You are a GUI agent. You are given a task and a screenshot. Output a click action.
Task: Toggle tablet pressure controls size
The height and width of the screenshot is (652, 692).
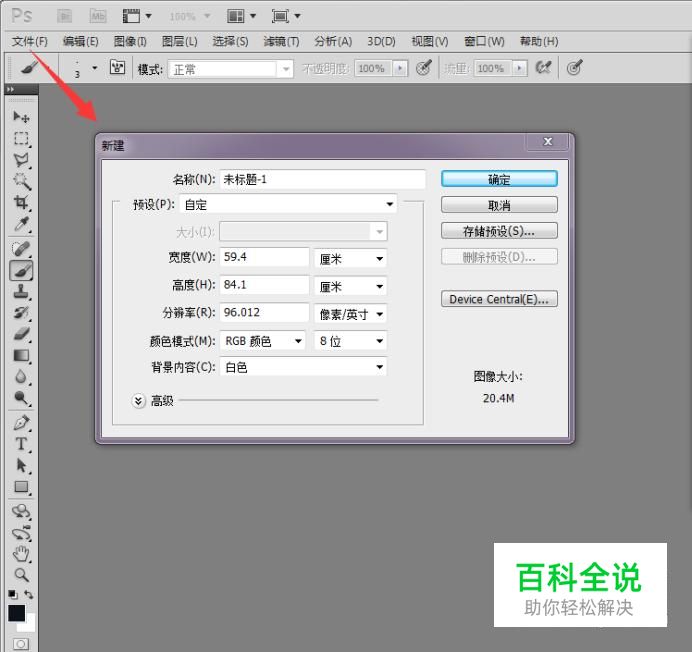pos(574,68)
